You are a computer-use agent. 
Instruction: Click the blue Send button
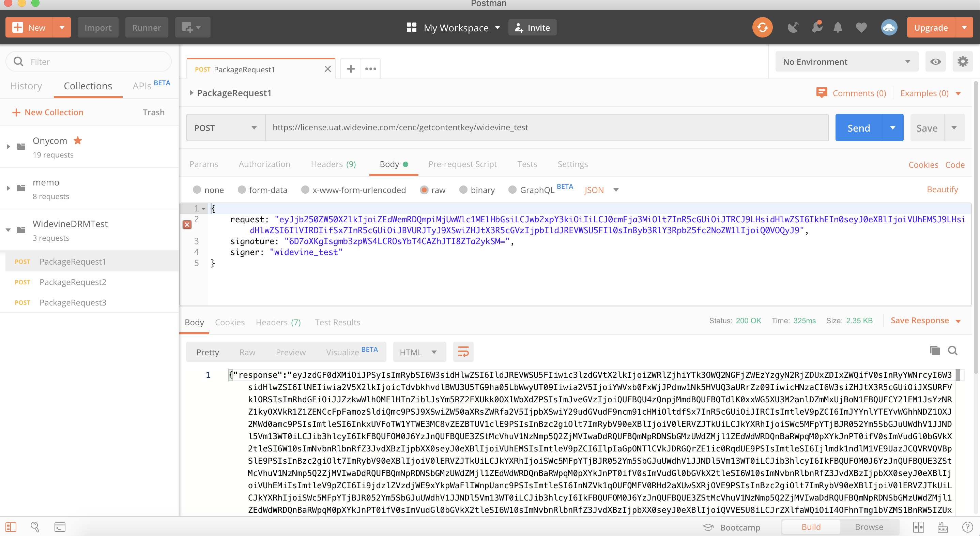pos(858,128)
